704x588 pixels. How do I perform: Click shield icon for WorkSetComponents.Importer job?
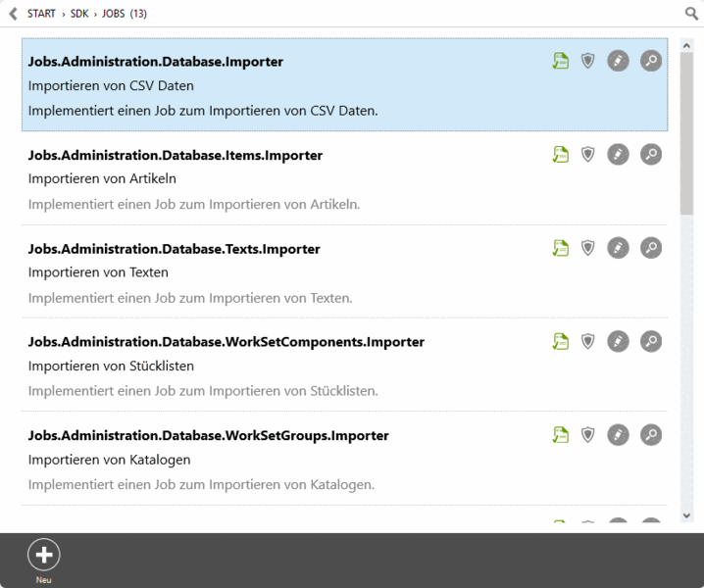pyautogui.click(x=587, y=341)
